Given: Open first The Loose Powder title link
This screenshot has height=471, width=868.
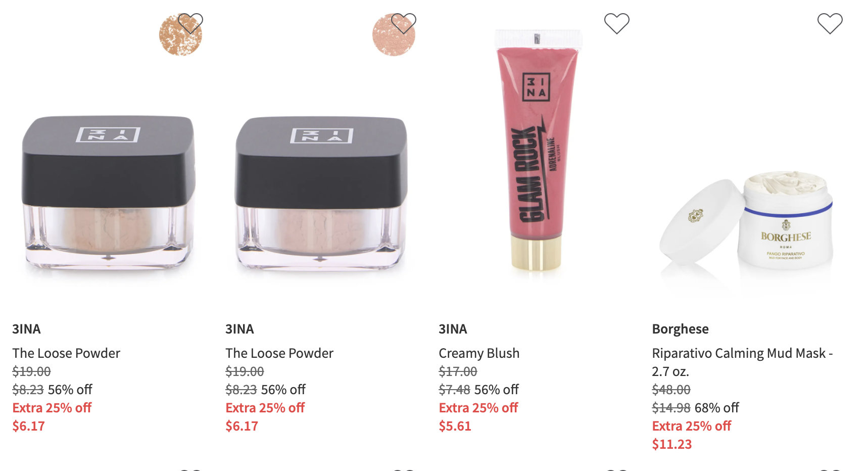Looking at the screenshot, I should pyautogui.click(x=66, y=353).
